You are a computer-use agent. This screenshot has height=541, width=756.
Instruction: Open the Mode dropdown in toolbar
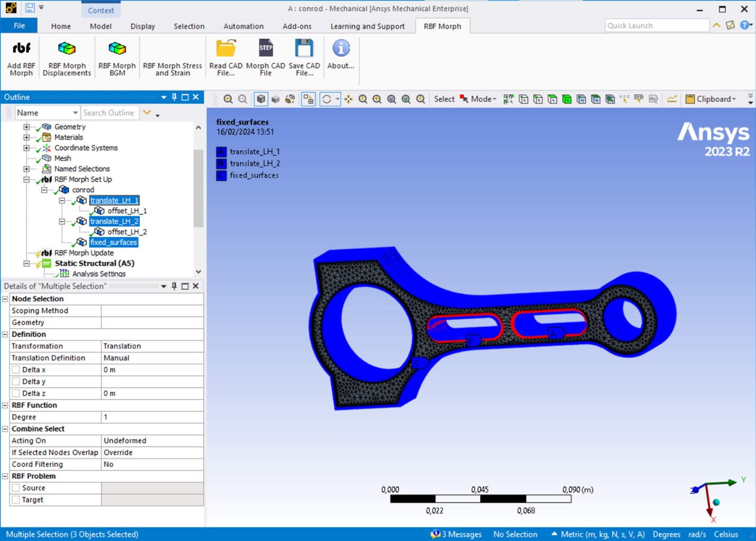494,99
